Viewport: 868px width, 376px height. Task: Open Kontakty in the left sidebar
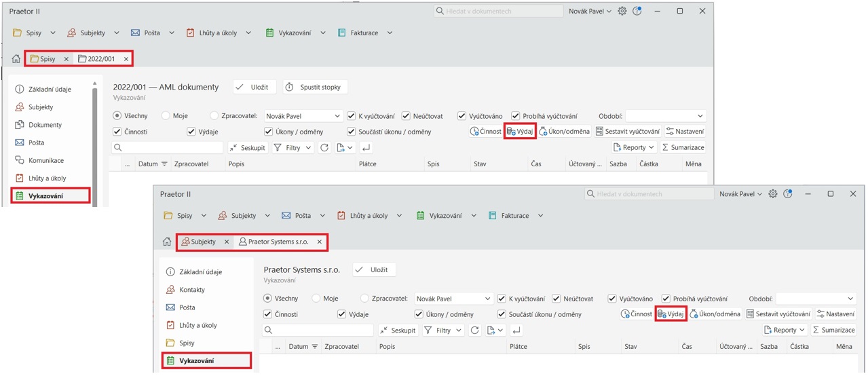[192, 290]
